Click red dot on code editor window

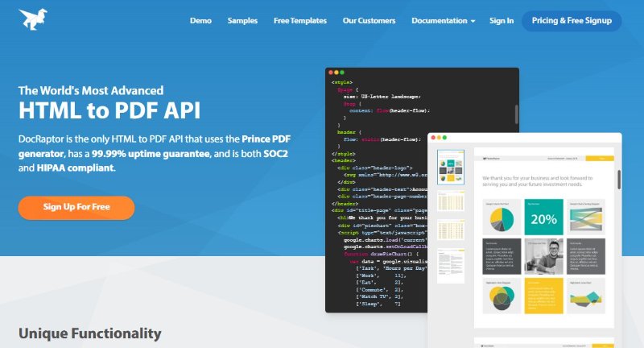tap(331, 72)
